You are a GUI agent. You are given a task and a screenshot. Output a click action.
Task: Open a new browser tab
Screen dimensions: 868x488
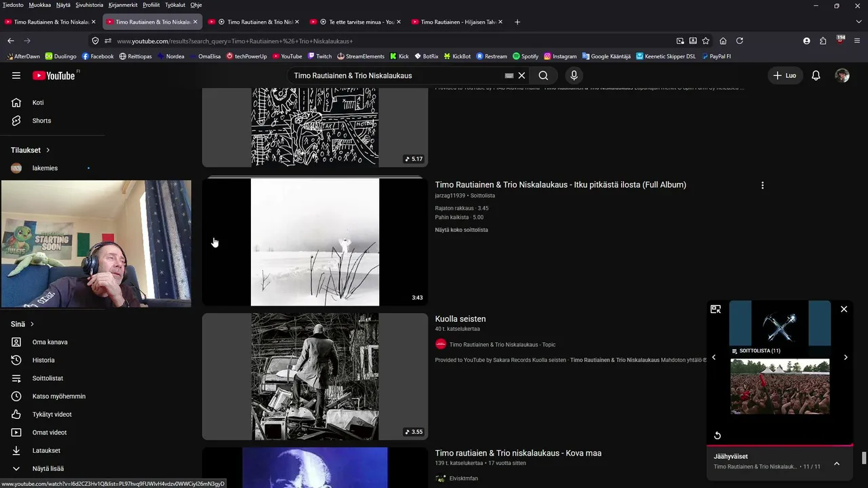(517, 22)
